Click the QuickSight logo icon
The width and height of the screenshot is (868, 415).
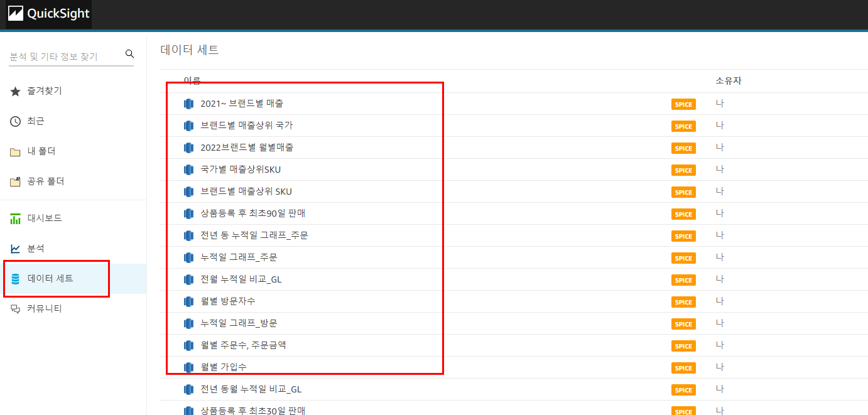pos(16,13)
